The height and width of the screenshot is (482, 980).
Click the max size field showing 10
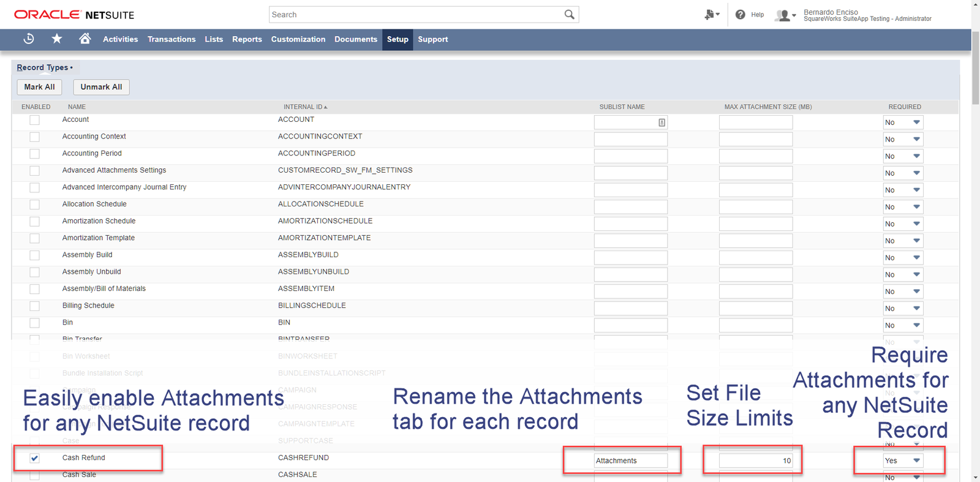(x=756, y=461)
